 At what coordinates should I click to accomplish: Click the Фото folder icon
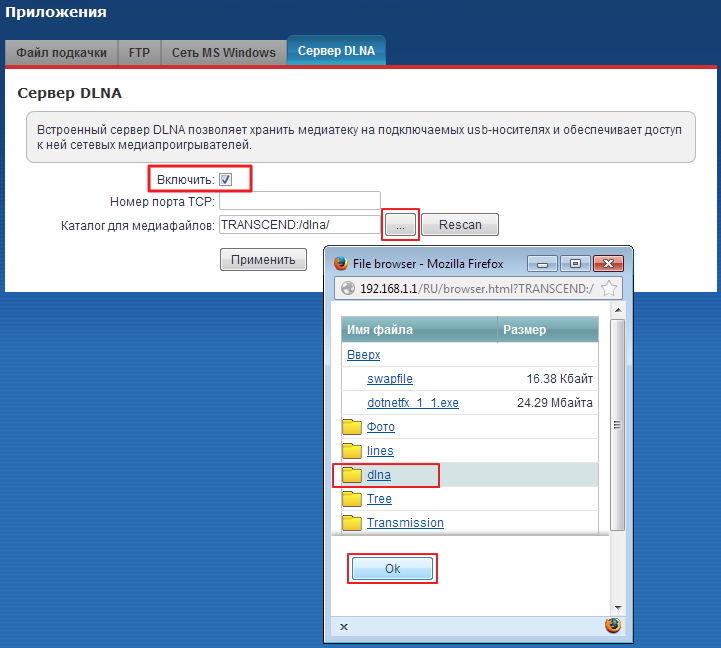coord(352,427)
